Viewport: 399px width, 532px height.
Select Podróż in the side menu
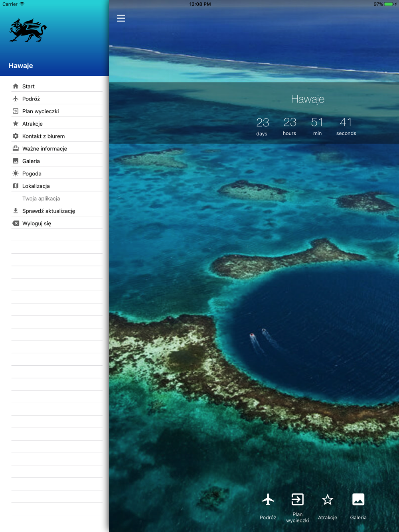pyautogui.click(x=31, y=99)
